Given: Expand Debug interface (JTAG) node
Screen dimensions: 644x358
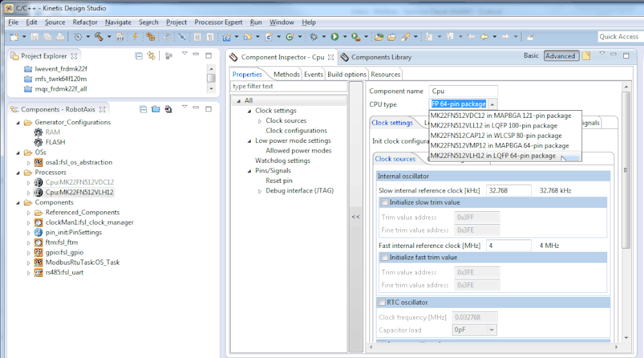Looking at the screenshot, I should pos(260,191).
